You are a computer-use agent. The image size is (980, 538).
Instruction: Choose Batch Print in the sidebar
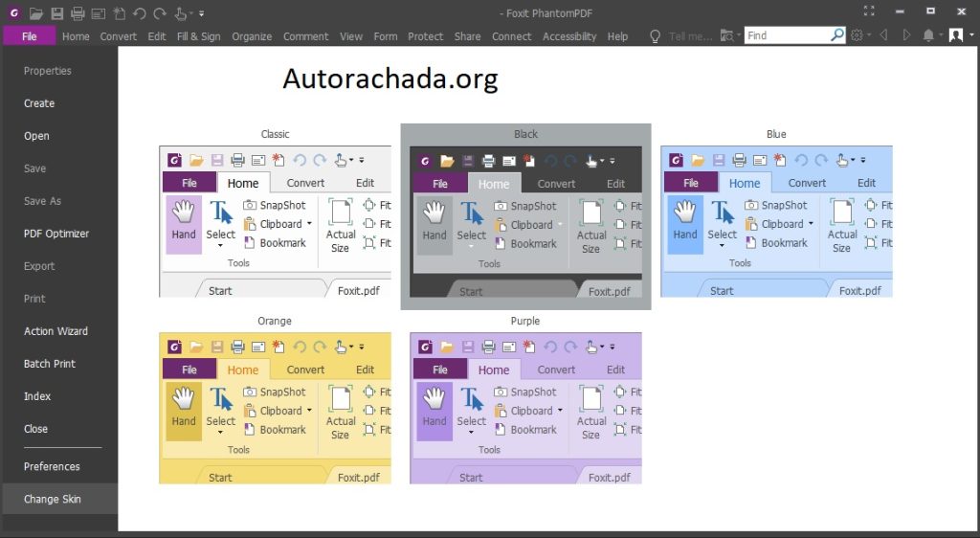[50, 363]
